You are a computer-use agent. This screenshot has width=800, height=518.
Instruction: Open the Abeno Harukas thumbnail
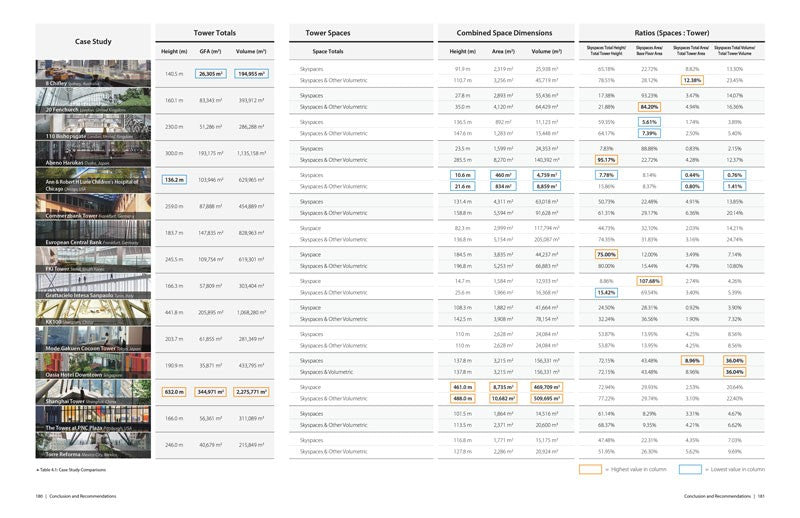pyautogui.click(x=93, y=154)
